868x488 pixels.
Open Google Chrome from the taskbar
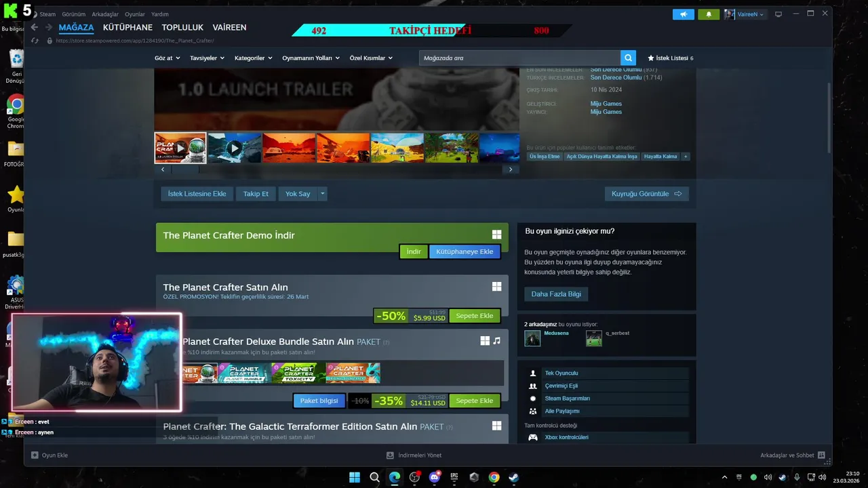tap(494, 477)
